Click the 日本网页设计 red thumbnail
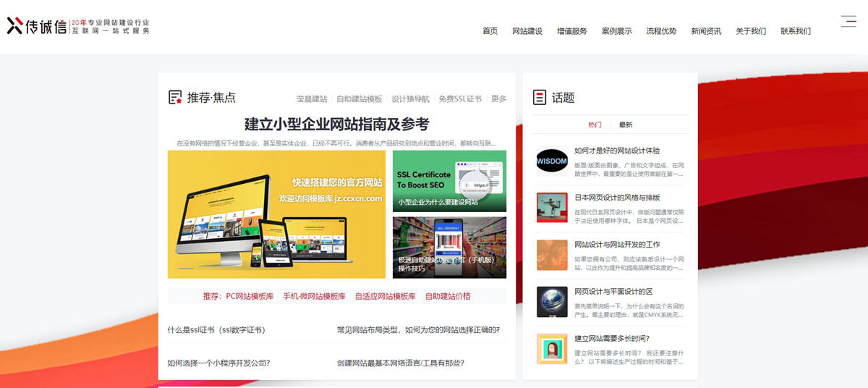 pyautogui.click(x=552, y=208)
